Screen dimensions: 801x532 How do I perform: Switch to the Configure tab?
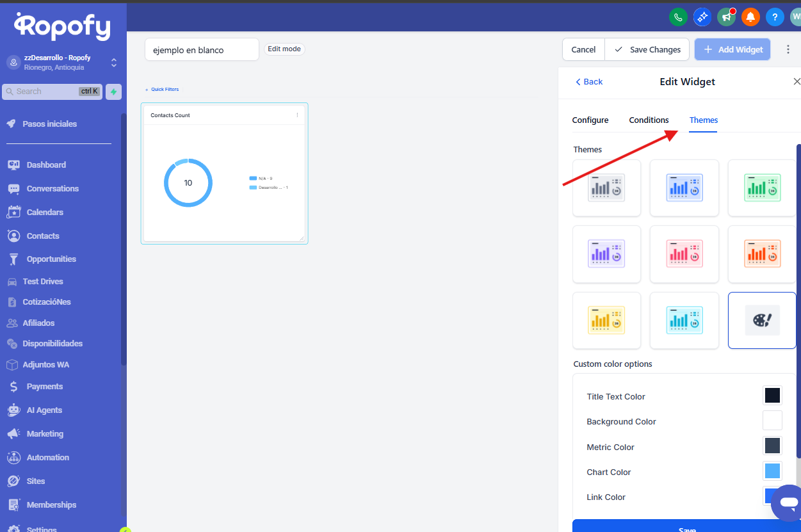tap(590, 120)
